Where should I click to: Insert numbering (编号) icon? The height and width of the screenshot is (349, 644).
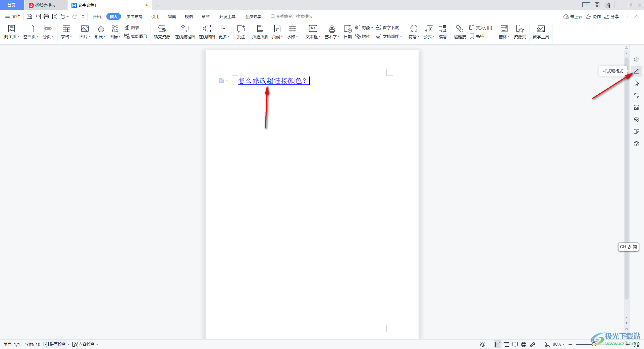[x=443, y=32]
